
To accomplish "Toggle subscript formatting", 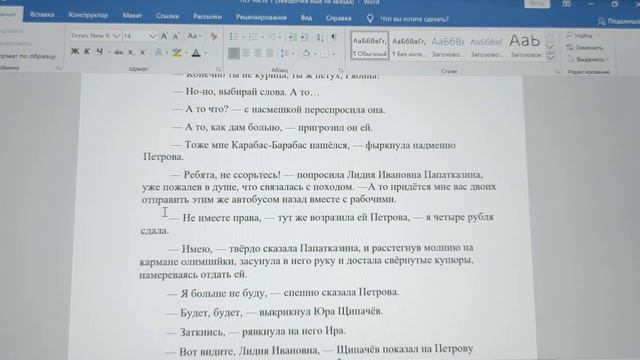I will (x=131, y=52).
